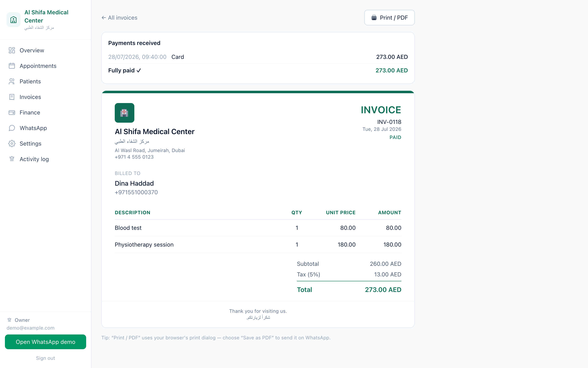
Task: Go to Appointments in the sidebar
Action: 46,66
